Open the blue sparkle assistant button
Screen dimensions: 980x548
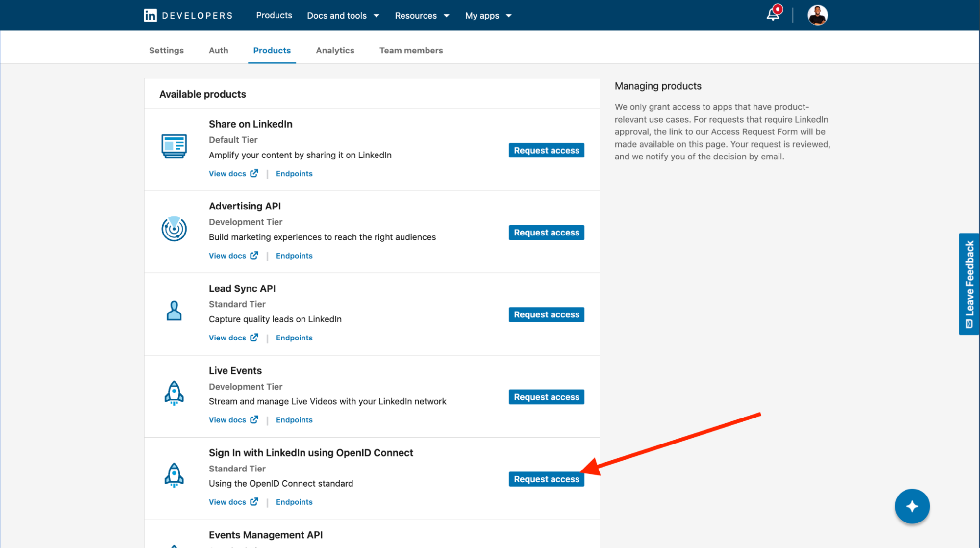coord(912,506)
